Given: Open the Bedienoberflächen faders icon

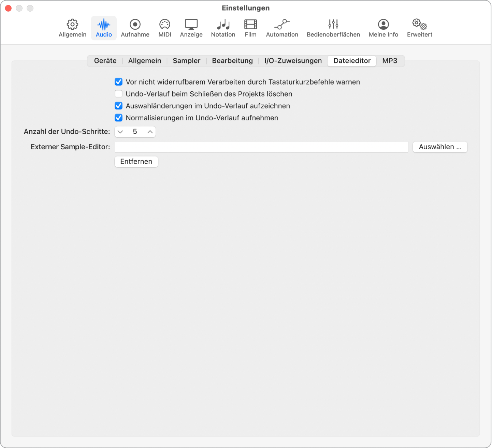Looking at the screenshot, I should 333,24.
